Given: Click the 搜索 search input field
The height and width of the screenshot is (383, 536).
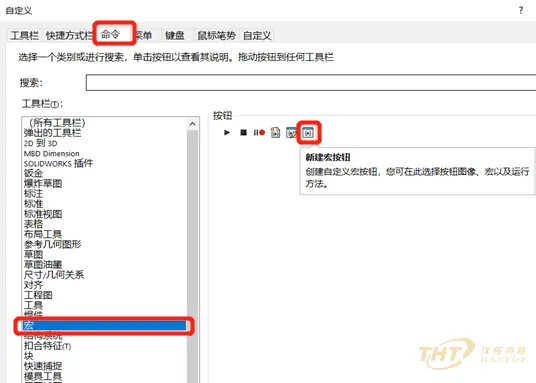Looking at the screenshot, I should [310, 82].
